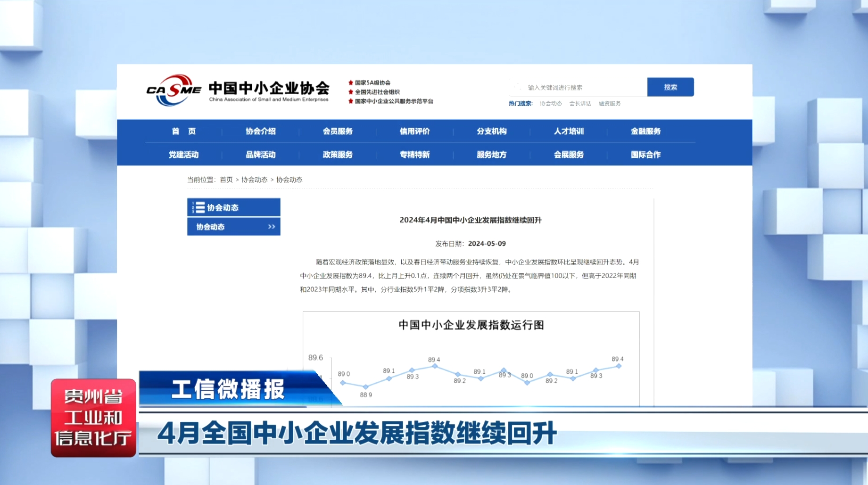Click the 贵州省工业和信息化厅 red logo badge
This screenshot has height=485, width=868.
pyautogui.click(x=93, y=418)
